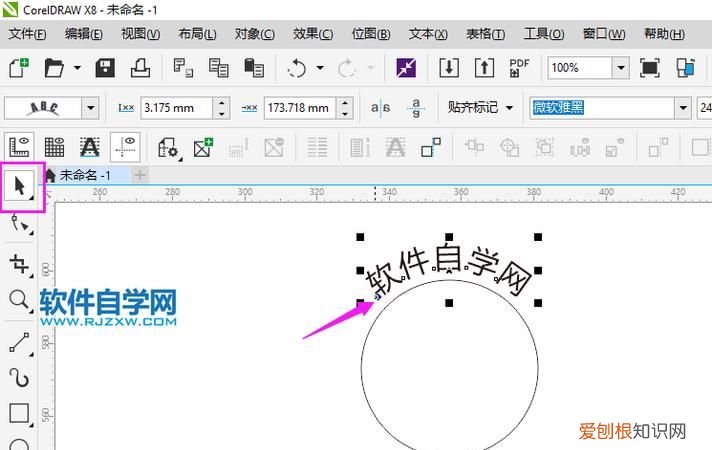Expand the Undo history dropdown arrow
This screenshot has height=450, width=712.
point(320,68)
